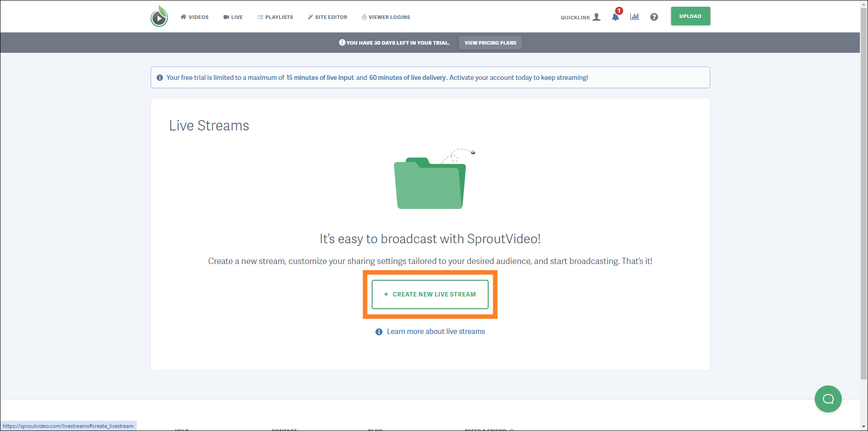Click the info icon beside Learn more link

click(379, 332)
